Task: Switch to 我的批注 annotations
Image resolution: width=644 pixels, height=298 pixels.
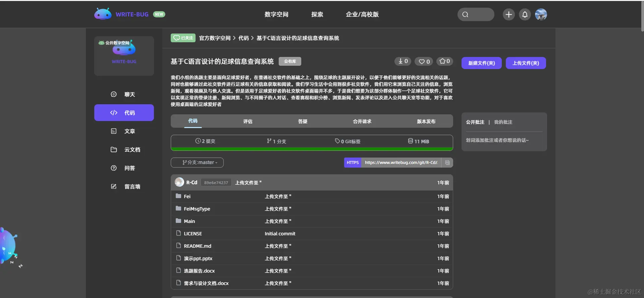Action: point(503,122)
